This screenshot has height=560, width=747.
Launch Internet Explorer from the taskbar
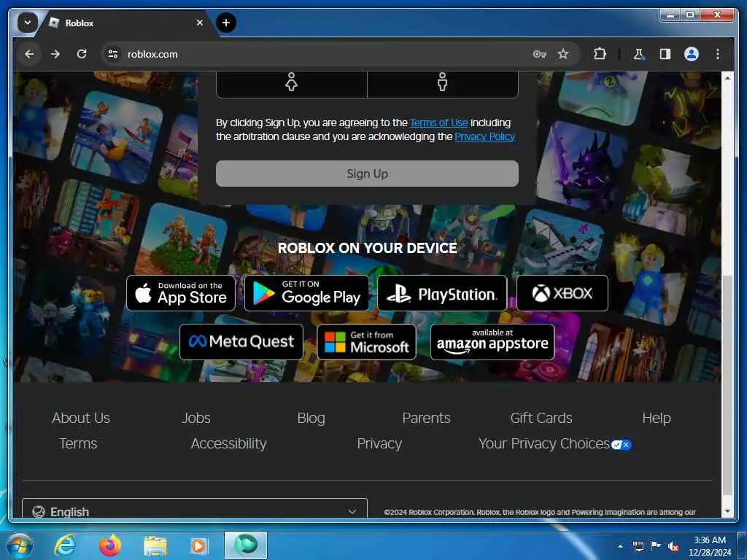[65, 545]
